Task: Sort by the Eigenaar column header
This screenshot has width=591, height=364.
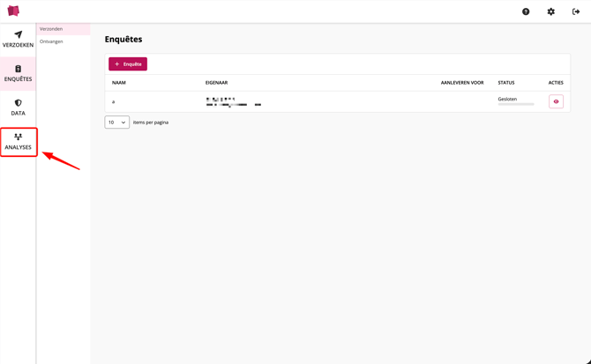Action: pos(216,83)
